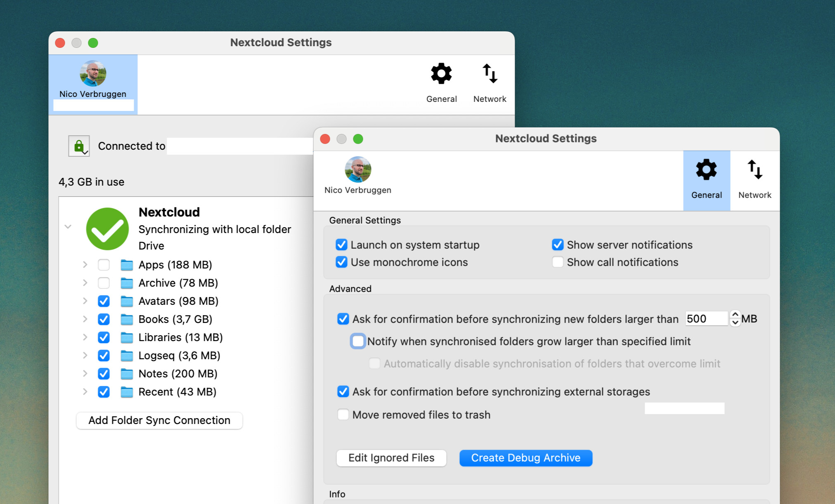Expand the Libraries folder
This screenshot has height=504, width=835.
pyautogui.click(x=85, y=337)
